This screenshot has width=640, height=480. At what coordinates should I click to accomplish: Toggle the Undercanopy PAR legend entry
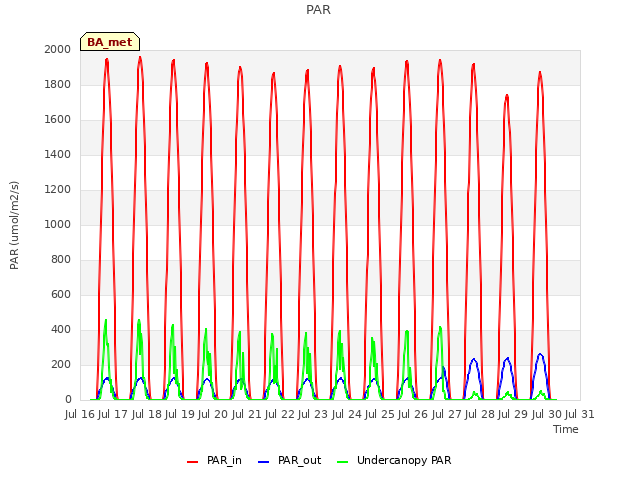pyautogui.click(x=394, y=460)
